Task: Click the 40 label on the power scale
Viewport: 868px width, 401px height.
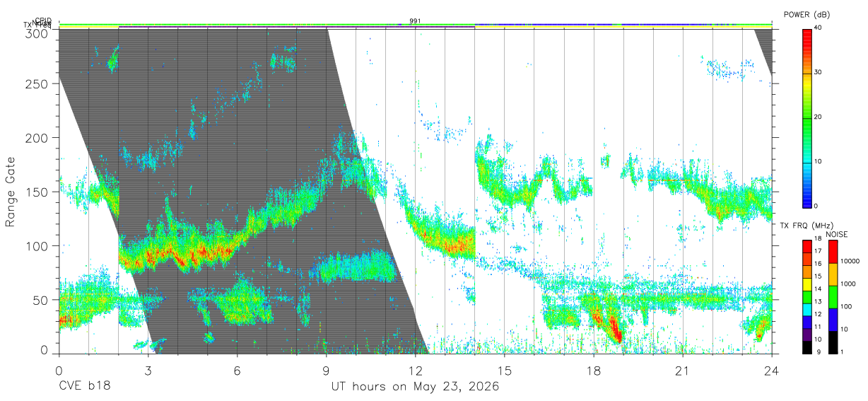Action: [819, 28]
